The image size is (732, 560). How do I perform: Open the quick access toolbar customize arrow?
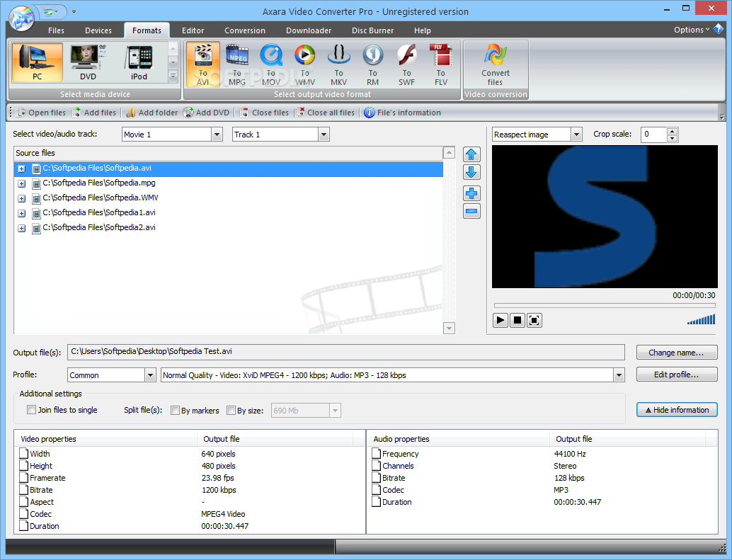click(74, 11)
